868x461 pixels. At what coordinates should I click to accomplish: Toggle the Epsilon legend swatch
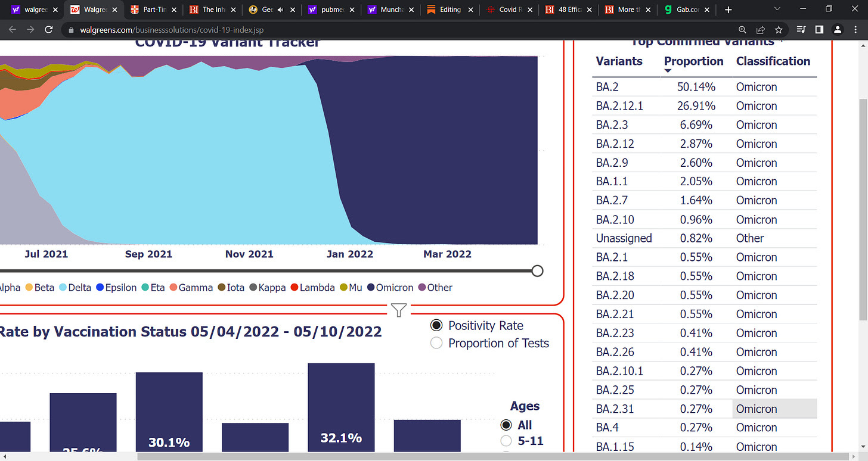100,288
